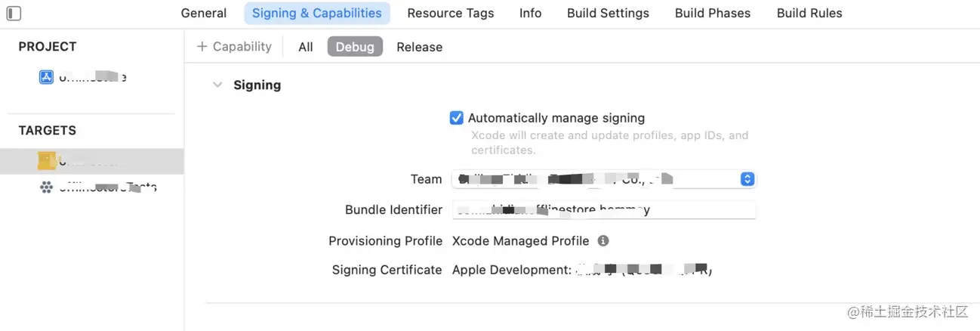This screenshot has width=980, height=331.
Task: Open the Team dropdown menu
Action: coord(747,179)
